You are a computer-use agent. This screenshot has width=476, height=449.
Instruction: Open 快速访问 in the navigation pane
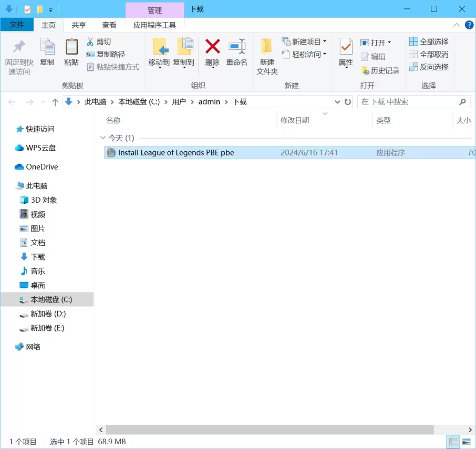(x=35, y=129)
